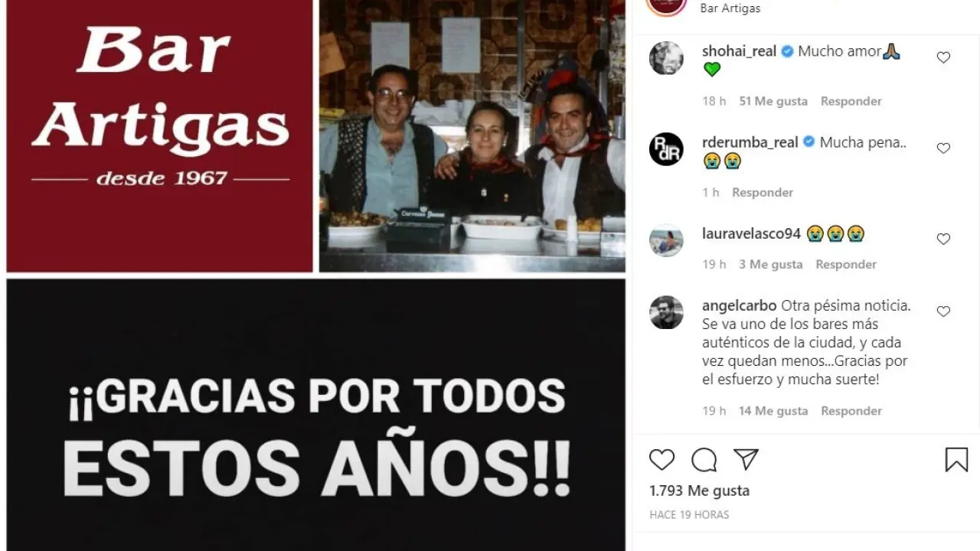980x551 pixels.
Task: Open the shohai_real profile avatar
Action: tap(666, 58)
